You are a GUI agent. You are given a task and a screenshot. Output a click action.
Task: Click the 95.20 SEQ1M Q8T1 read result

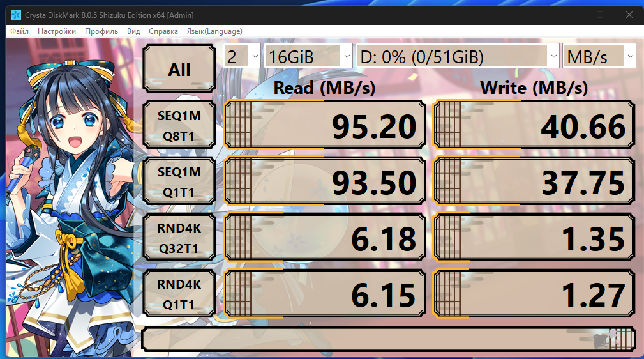[324, 125]
